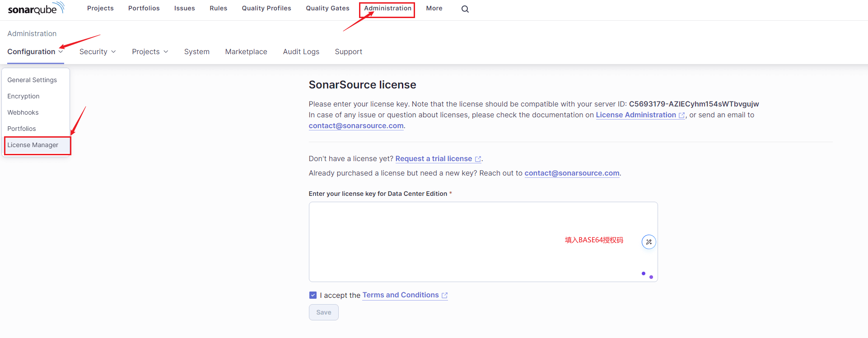Click contact email after 'Reach out to'
The width and height of the screenshot is (868, 338).
572,173
